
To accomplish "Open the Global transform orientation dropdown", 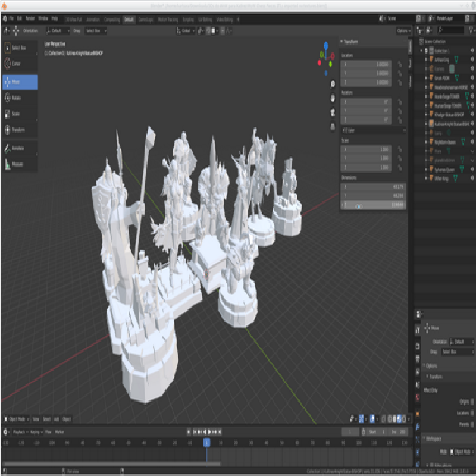I will [186, 31].
